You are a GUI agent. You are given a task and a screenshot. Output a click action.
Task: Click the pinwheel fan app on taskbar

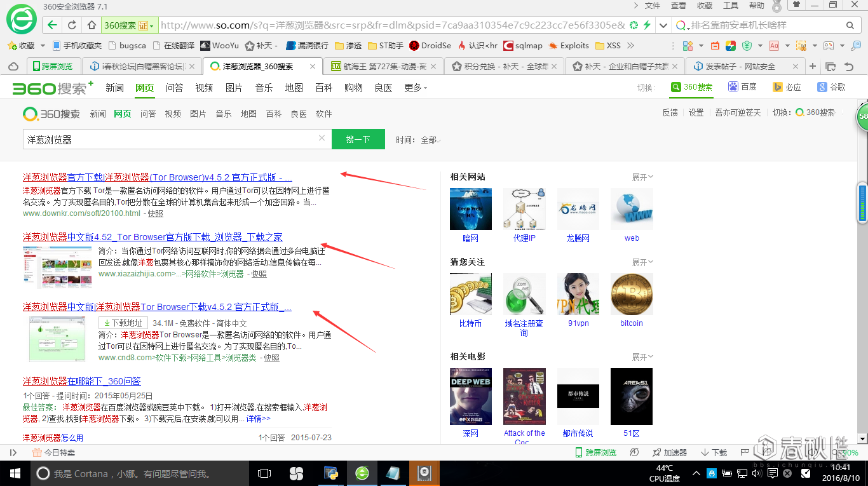point(296,473)
